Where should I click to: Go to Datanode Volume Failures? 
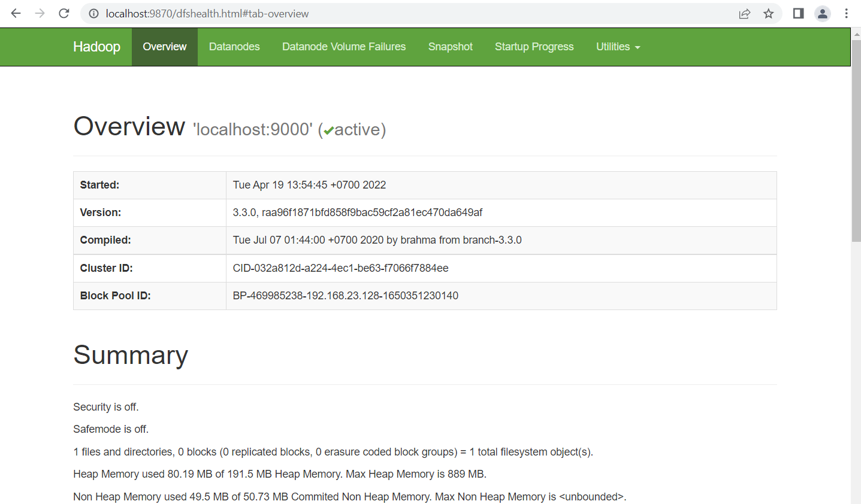[344, 47]
